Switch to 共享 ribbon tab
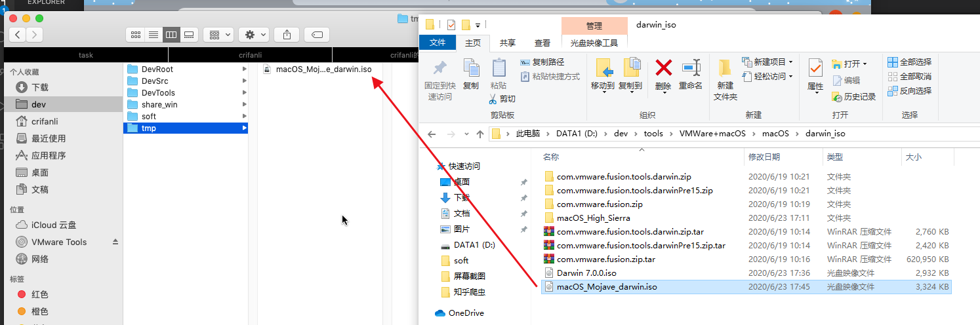Screen dimensions: 980x325 tap(507, 43)
